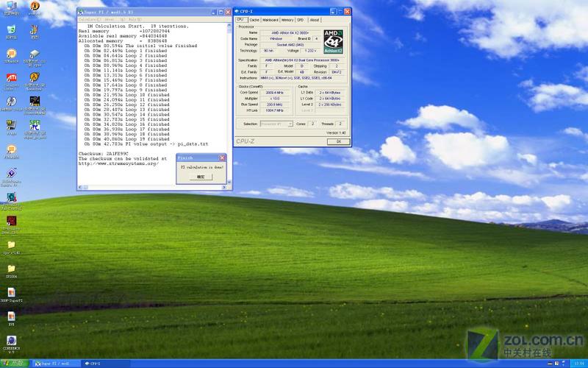The height and width of the screenshot is (368, 588).
Task: Open the Calculate menu in Super PI
Action: tap(90, 19)
